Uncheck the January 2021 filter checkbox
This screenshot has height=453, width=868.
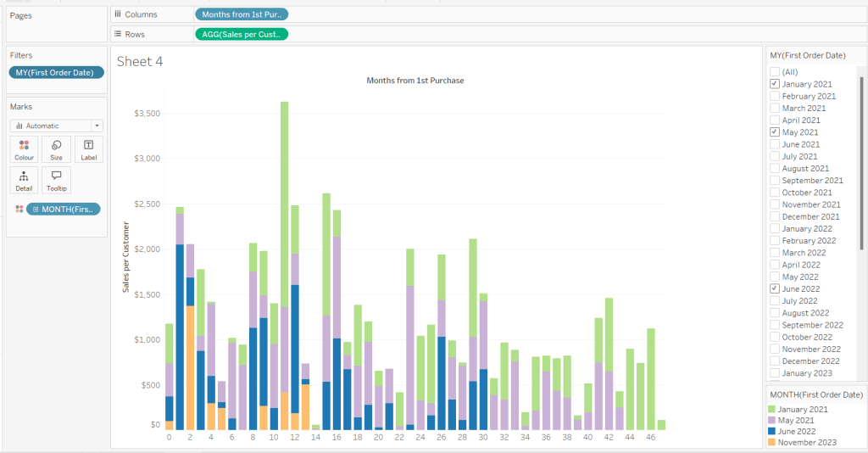point(775,84)
